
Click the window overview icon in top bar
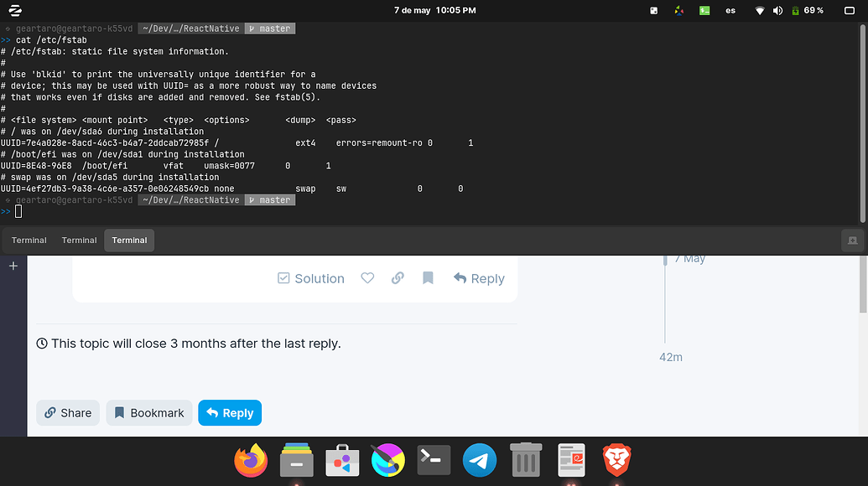tap(850, 11)
